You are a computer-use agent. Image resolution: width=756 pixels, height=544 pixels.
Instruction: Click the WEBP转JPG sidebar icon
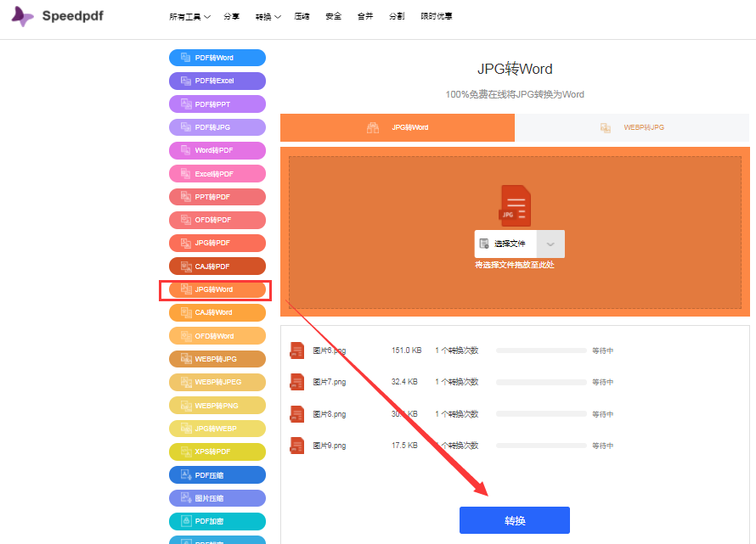pos(186,359)
